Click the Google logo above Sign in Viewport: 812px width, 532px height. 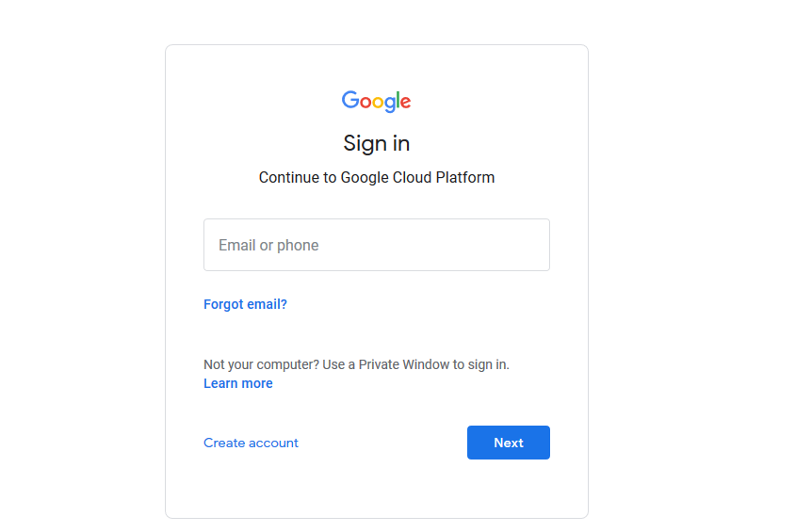pos(377,102)
